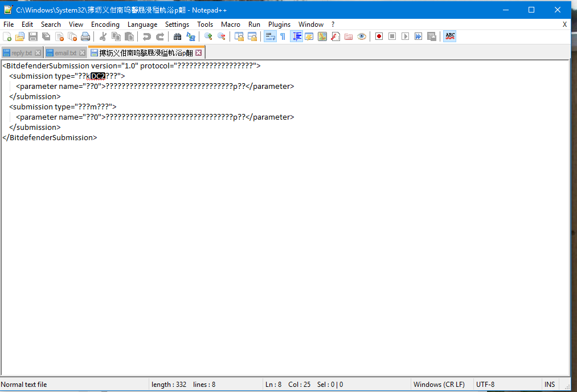Open the Macro menu
577x392 pixels.
[x=231, y=24]
